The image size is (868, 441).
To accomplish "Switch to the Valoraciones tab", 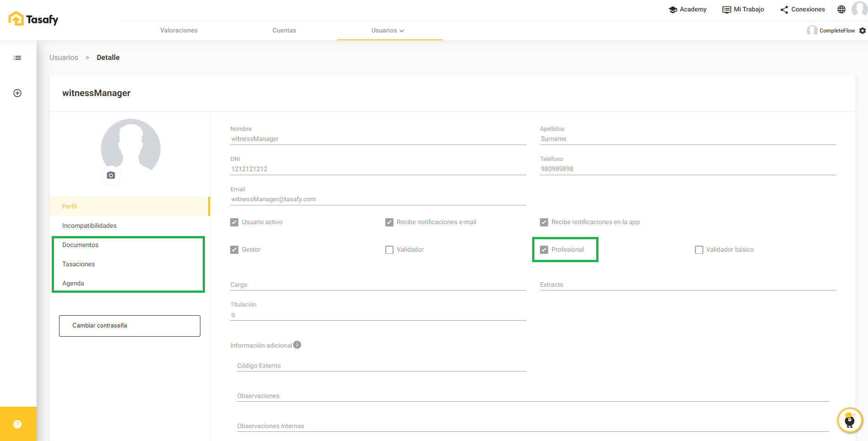I will tap(179, 31).
